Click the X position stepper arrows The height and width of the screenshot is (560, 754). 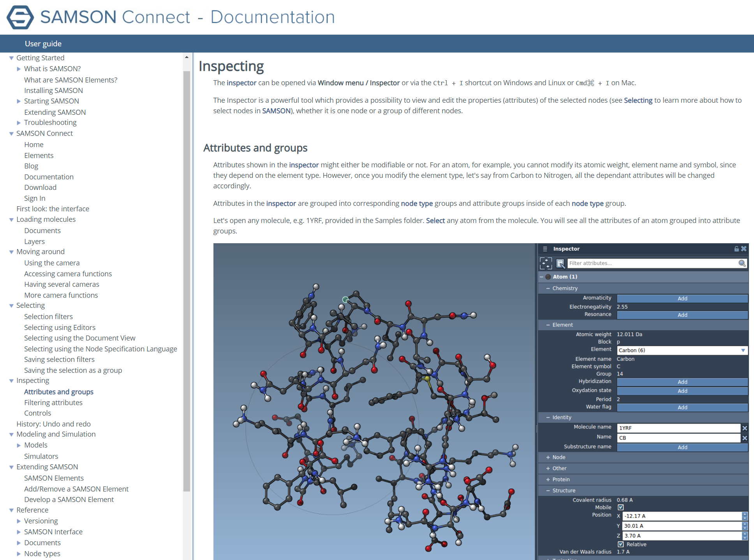click(x=745, y=516)
